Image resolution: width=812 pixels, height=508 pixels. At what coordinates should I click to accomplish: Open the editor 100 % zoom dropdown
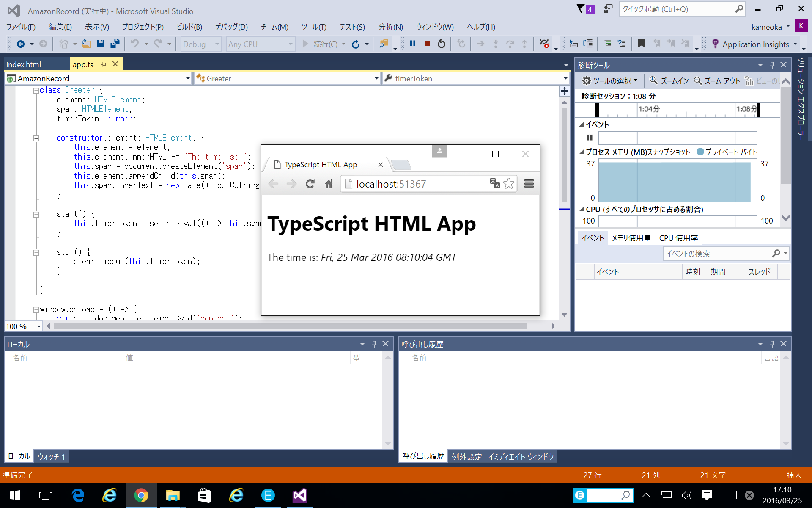(39, 326)
